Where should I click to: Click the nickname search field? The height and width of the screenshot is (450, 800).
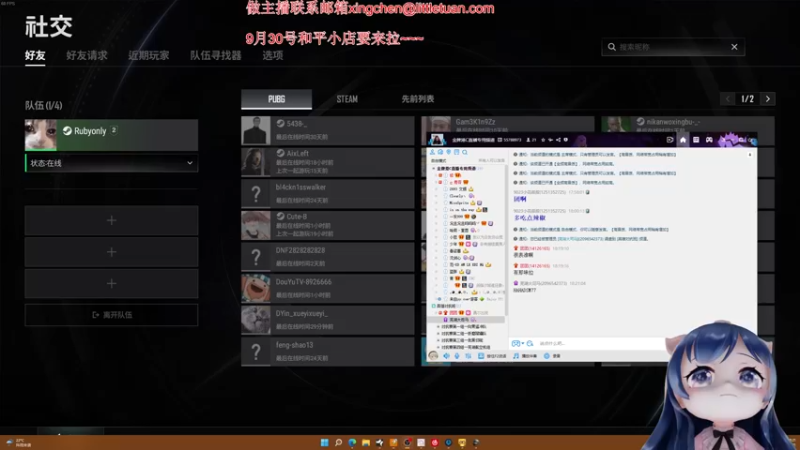tap(673, 47)
